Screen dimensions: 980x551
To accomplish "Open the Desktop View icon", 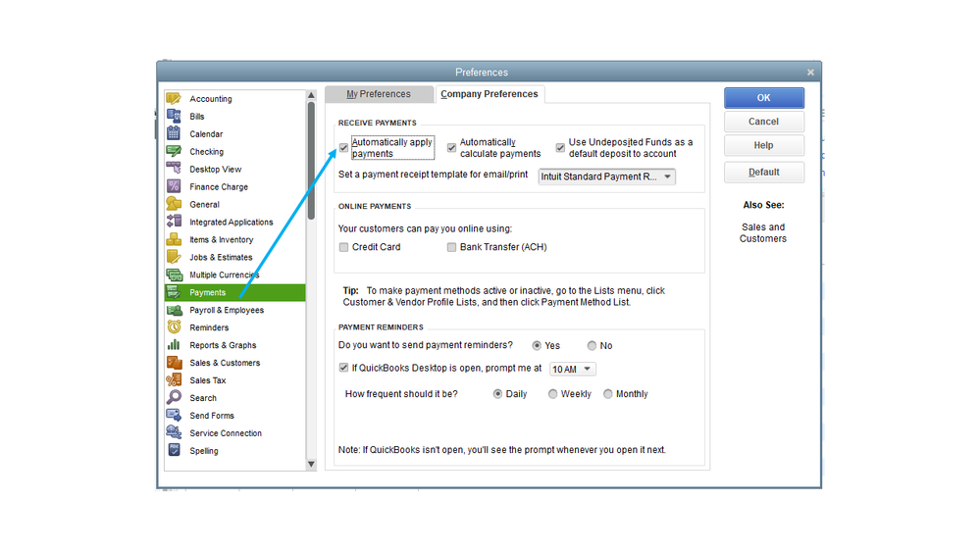I will (174, 169).
